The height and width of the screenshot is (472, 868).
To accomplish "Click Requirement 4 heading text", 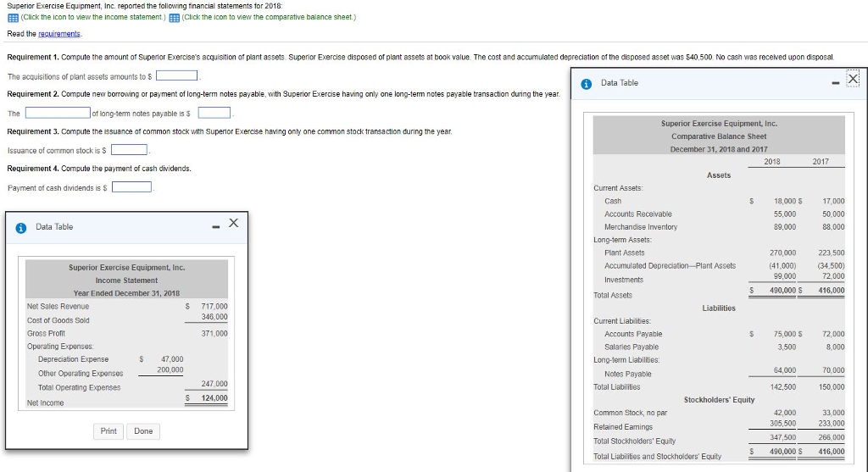I will click(33, 169).
